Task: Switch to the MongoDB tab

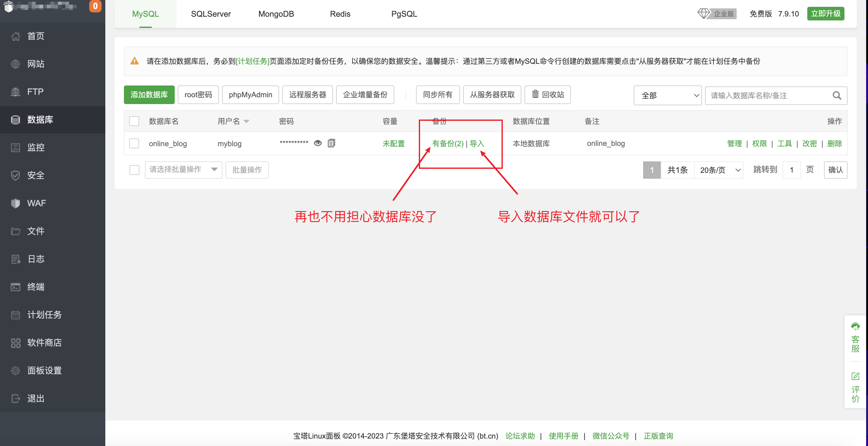Action: coord(276,14)
